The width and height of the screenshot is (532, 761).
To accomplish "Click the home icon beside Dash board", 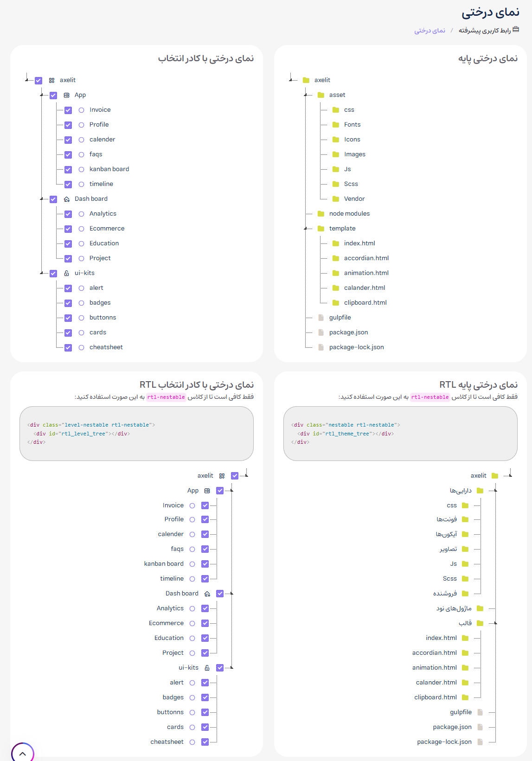I will 66,198.
